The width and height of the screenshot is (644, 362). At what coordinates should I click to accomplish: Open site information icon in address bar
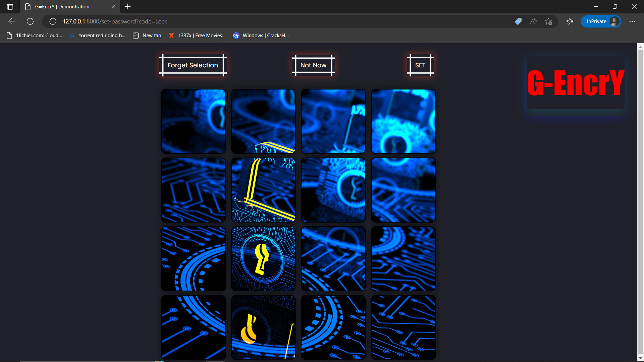click(x=53, y=21)
